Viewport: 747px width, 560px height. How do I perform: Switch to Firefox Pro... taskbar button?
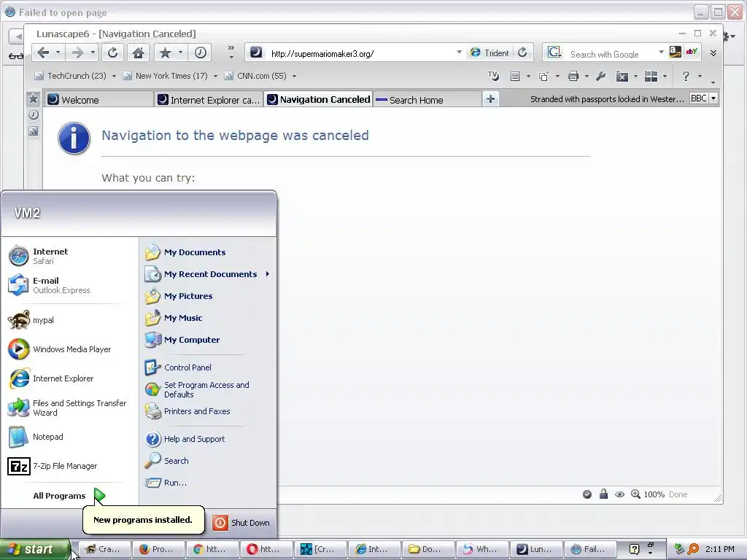pyautogui.click(x=158, y=549)
